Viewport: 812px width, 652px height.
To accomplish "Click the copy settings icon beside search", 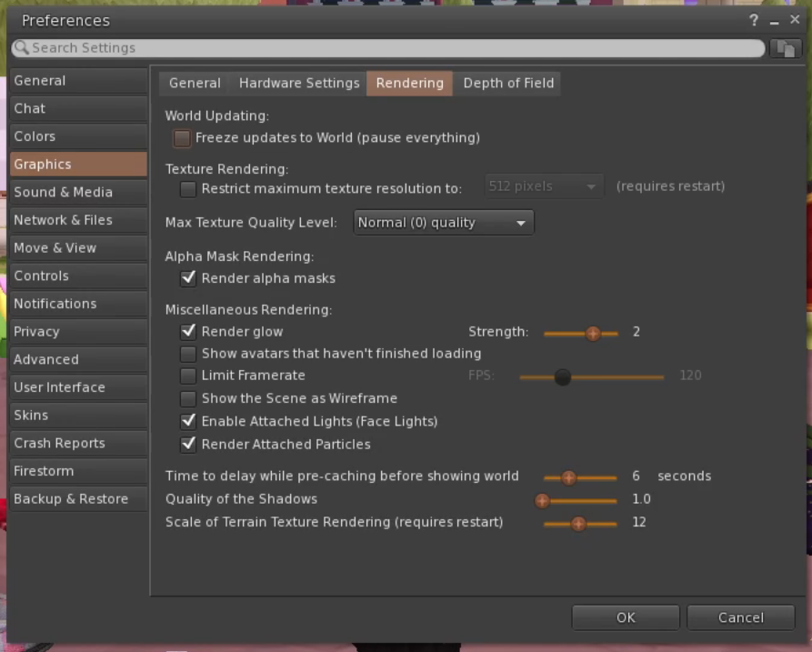I will [786, 49].
